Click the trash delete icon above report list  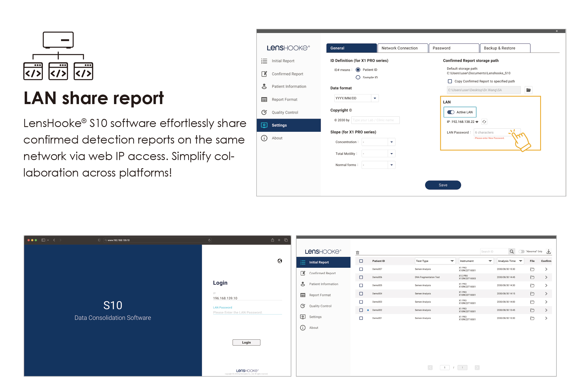(x=358, y=253)
